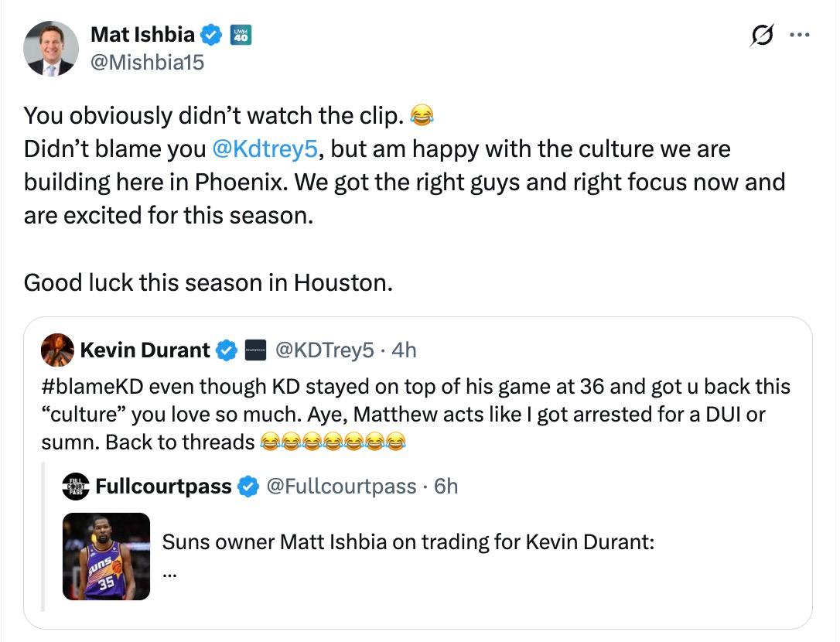Click Mat Ishbia's blue verified badge
Viewport: 840px width, 642px height.
pyautogui.click(x=211, y=35)
